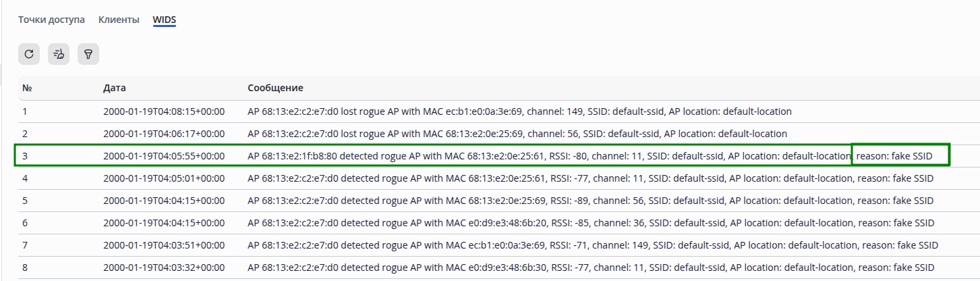Click the number 7 row cell

pos(25,245)
